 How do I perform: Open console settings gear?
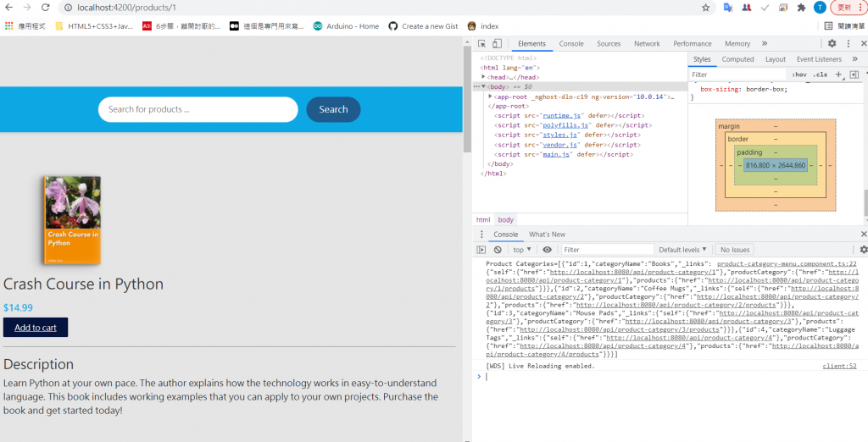tap(864, 250)
